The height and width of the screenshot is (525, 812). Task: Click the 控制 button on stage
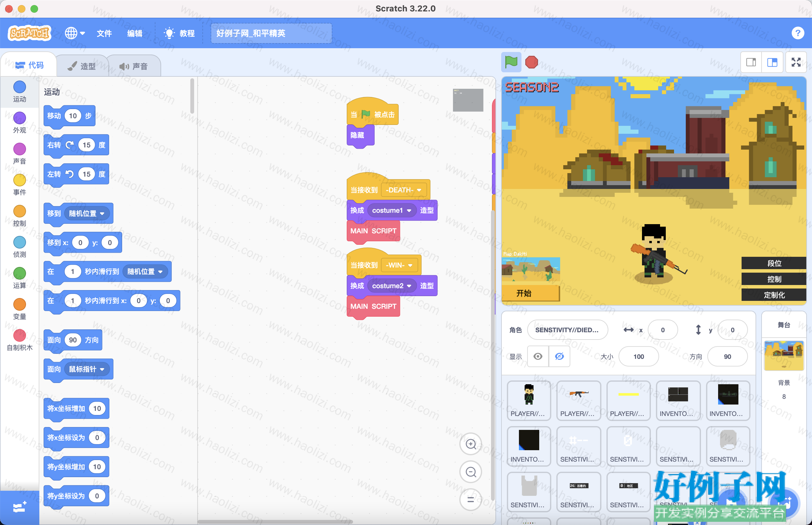click(774, 279)
